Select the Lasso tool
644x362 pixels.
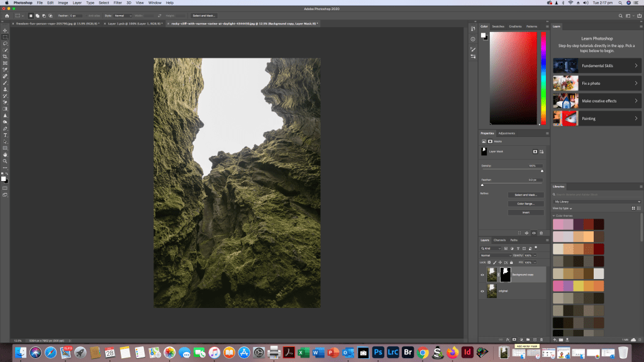click(5, 43)
